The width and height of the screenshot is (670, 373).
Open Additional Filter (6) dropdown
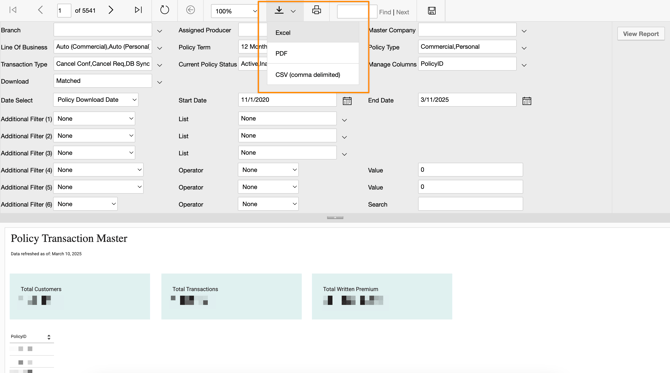click(85, 204)
